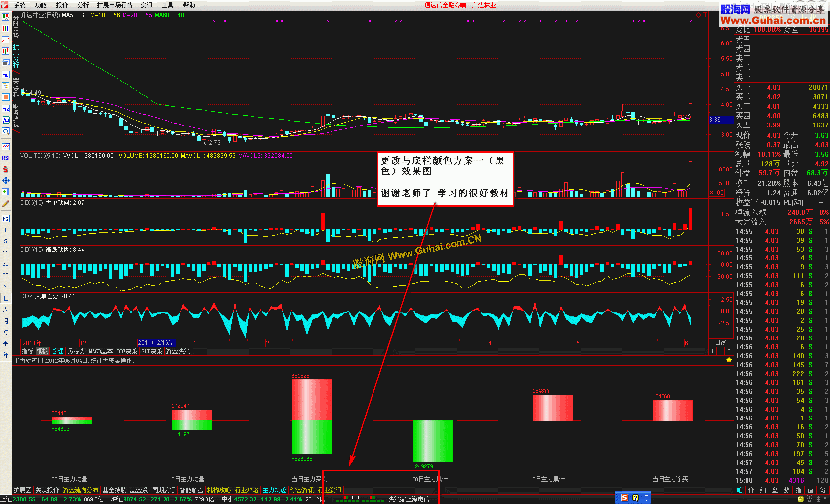Image resolution: width=830 pixels, height=504 pixels.
Task: Click the plus zoom button beside the template tabs
Action: (712, 351)
